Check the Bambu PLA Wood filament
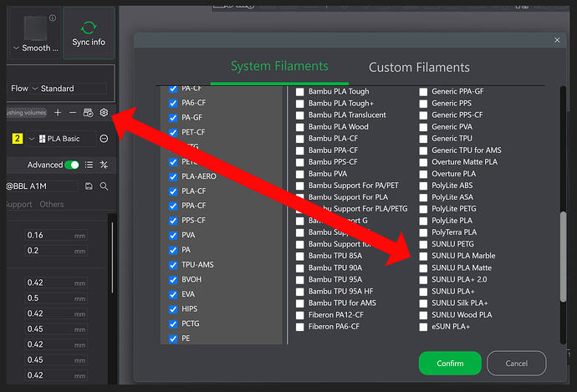Viewport: 577px width, 392px height. coord(300,127)
